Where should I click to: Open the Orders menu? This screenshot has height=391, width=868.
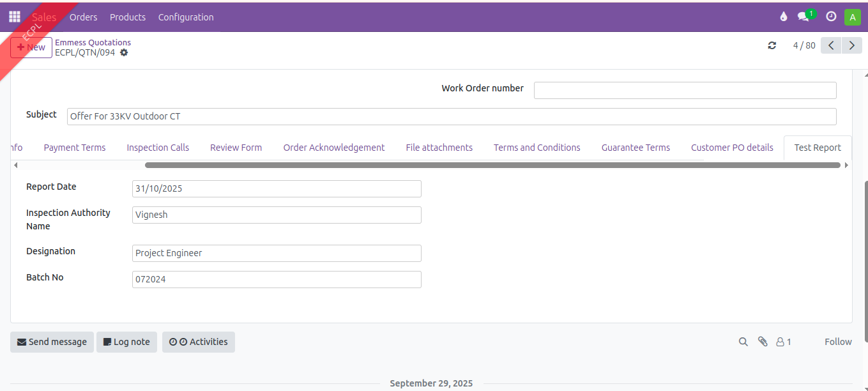coord(83,17)
